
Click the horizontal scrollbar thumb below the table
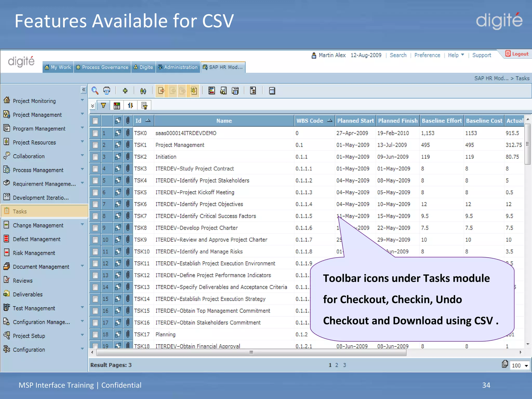coord(251,353)
